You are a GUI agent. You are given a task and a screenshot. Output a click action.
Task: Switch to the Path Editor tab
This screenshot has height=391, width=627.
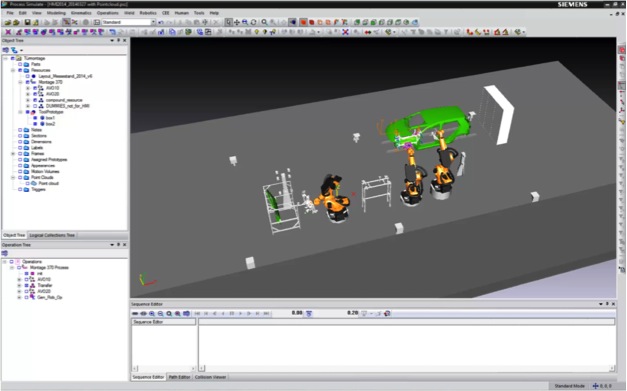pos(179,377)
